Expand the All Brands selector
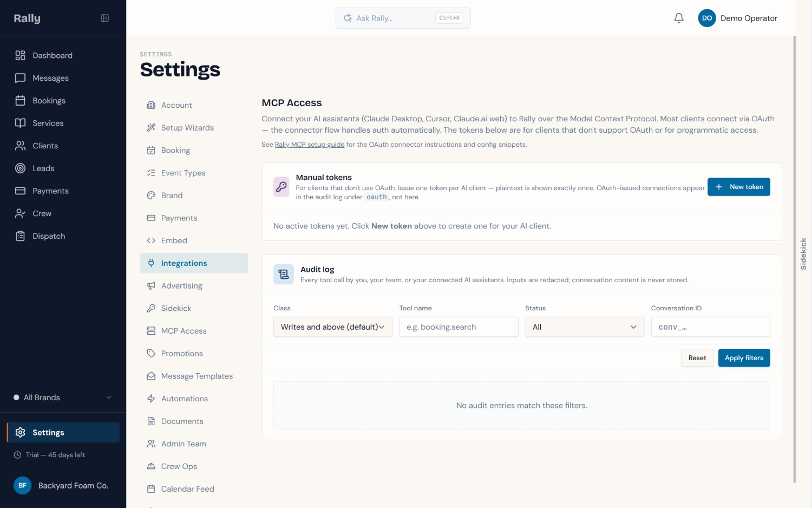The image size is (812, 508). click(x=63, y=398)
